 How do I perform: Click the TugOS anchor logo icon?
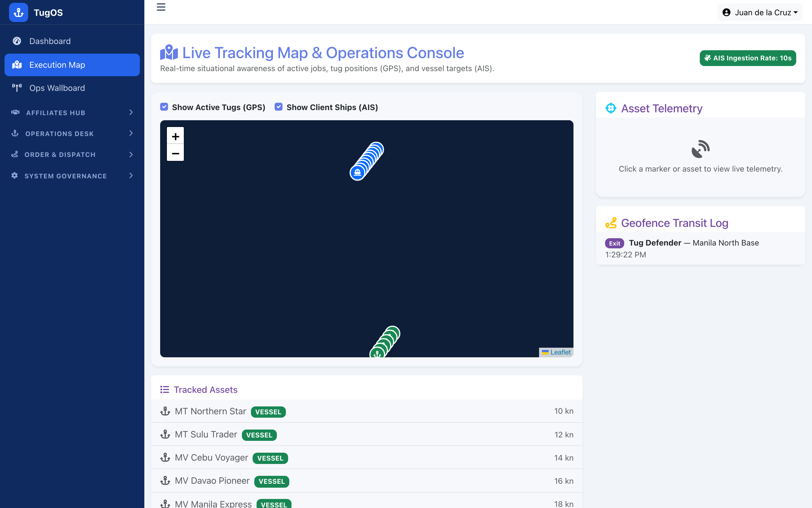click(x=18, y=12)
